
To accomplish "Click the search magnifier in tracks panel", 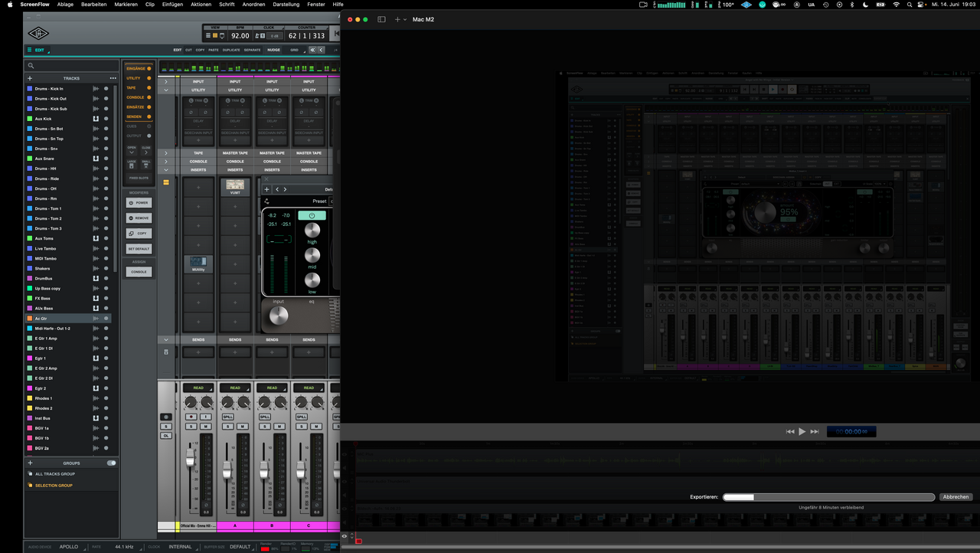I will tap(31, 66).
